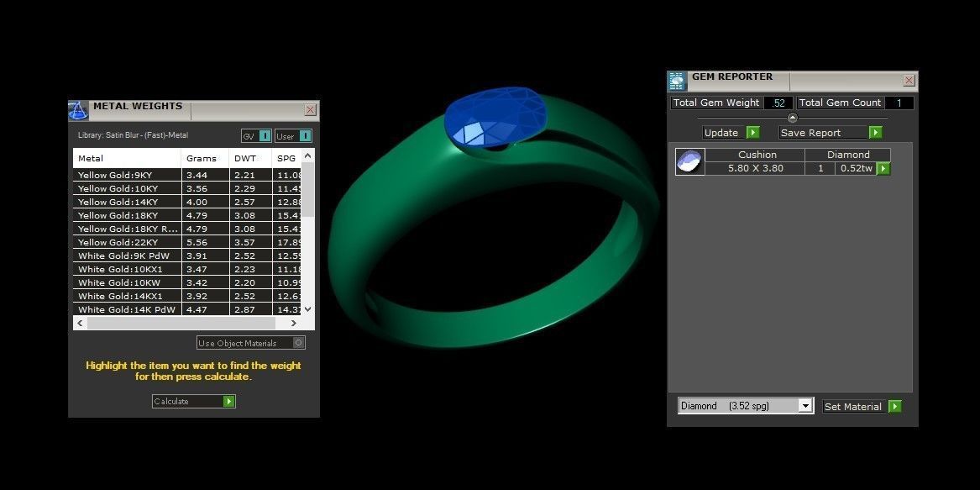The image size is (980, 490).
Task: Click the green arrow beside Set Material
Action: (x=895, y=406)
